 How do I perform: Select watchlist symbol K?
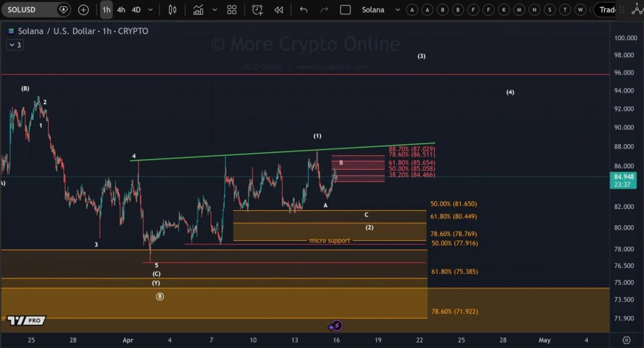coord(503,9)
